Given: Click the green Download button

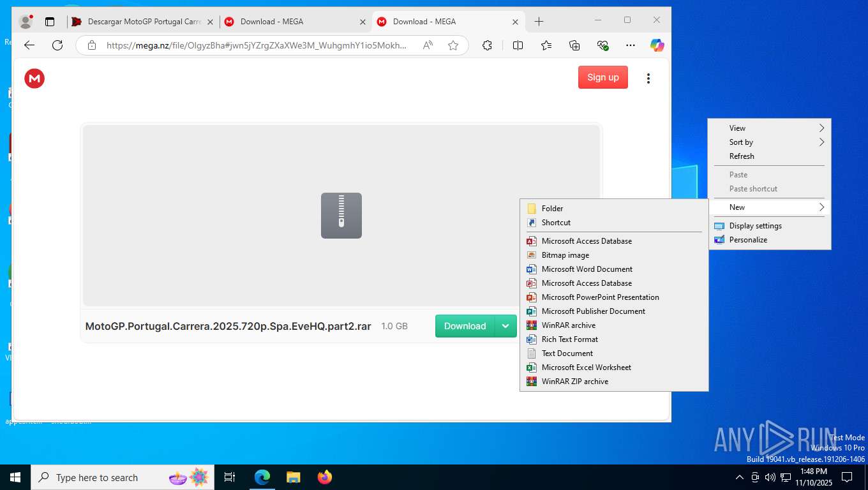Looking at the screenshot, I should coord(465,326).
